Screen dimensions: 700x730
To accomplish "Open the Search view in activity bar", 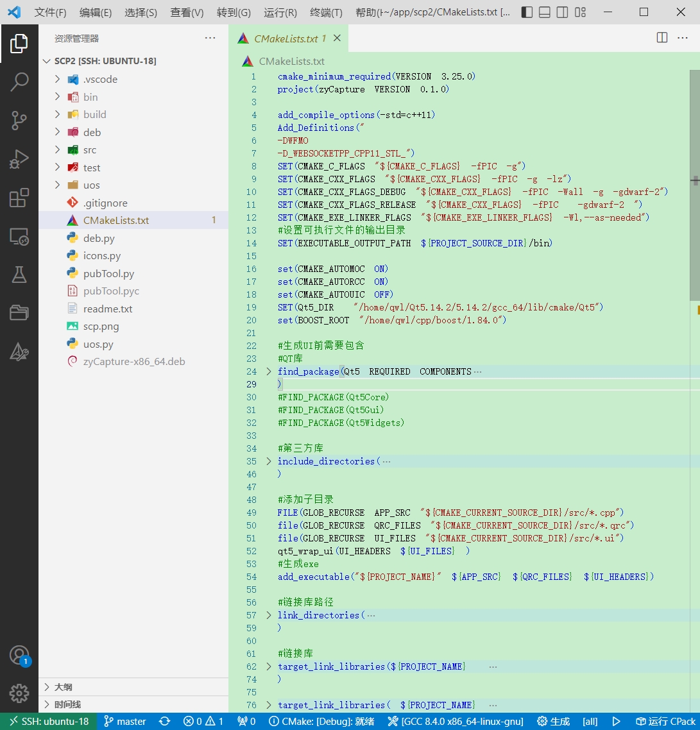I will (19, 81).
